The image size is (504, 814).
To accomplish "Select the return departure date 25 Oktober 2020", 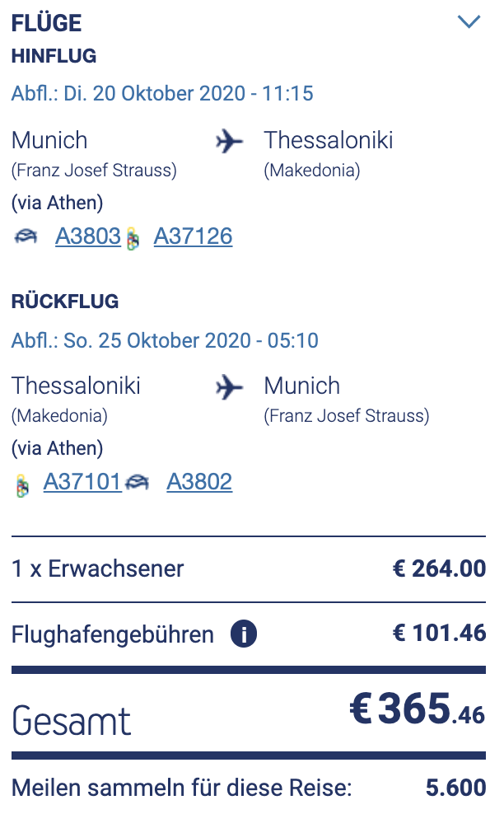I will tap(165, 340).
